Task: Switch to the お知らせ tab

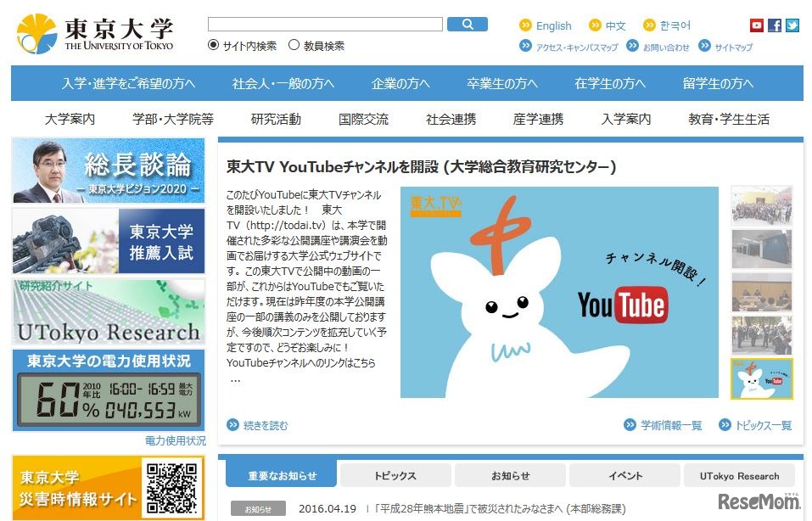Action: tap(510, 475)
